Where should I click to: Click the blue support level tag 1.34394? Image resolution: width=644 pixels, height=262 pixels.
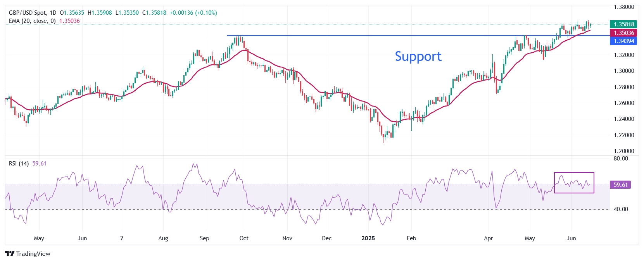click(623, 41)
